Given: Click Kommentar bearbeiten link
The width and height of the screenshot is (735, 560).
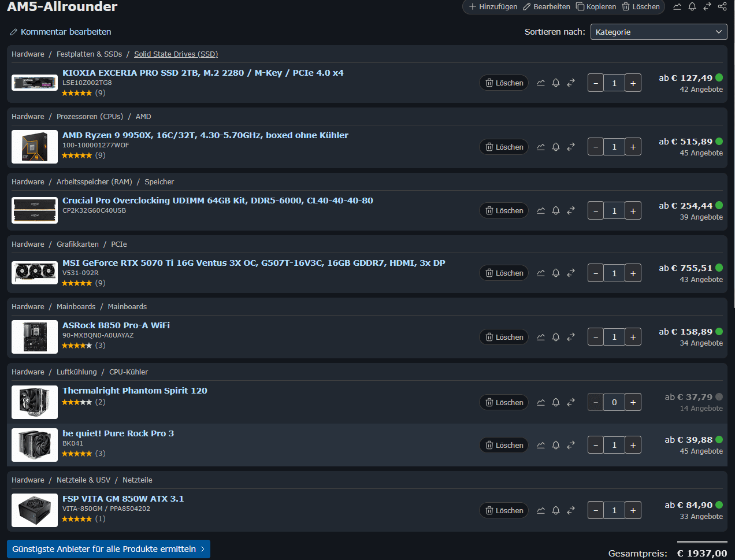Looking at the screenshot, I should coord(61,32).
